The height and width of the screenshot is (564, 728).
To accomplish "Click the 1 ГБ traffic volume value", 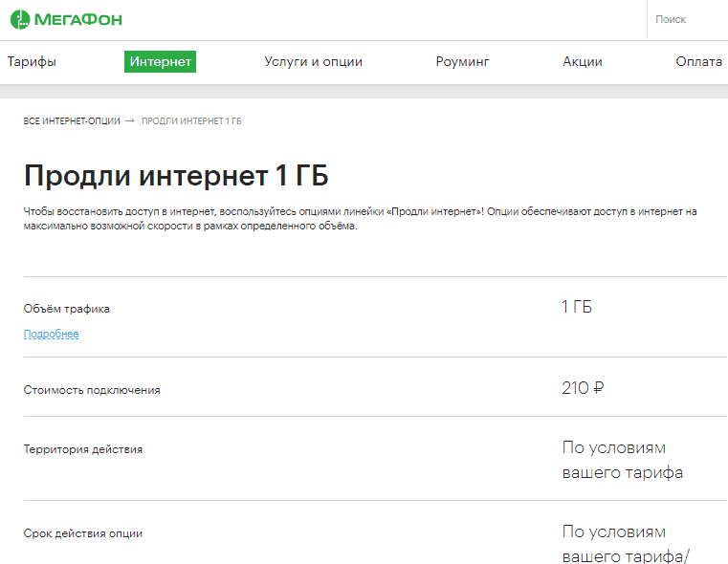I will tap(577, 307).
